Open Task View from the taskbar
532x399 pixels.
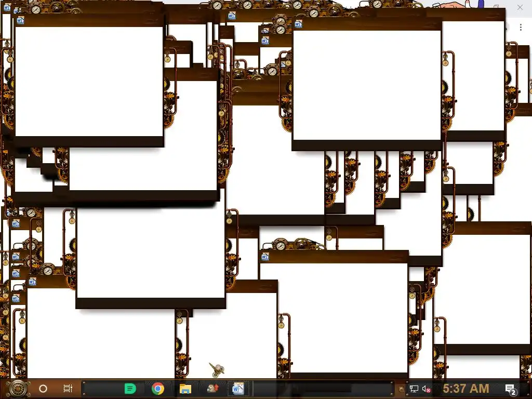click(x=68, y=389)
